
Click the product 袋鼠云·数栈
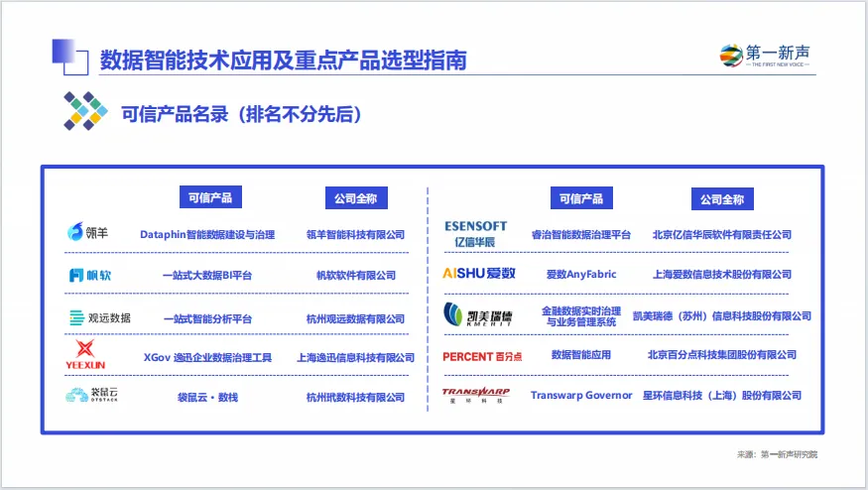[207, 397]
